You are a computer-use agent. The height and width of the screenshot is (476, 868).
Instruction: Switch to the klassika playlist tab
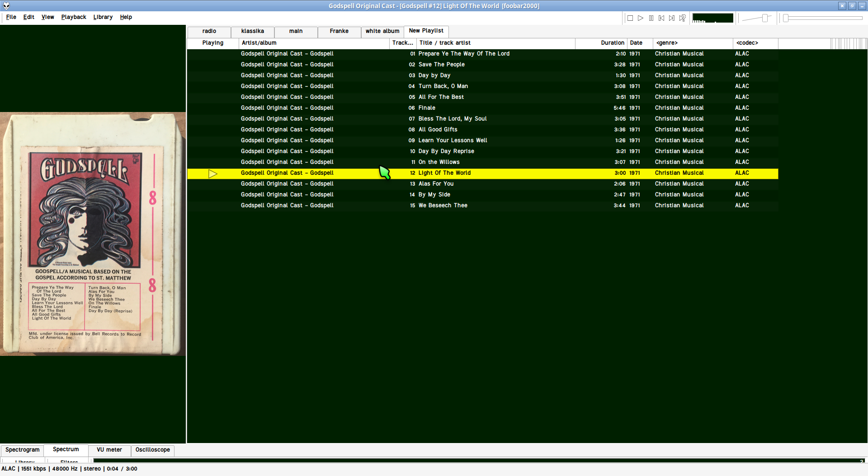coord(253,32)
